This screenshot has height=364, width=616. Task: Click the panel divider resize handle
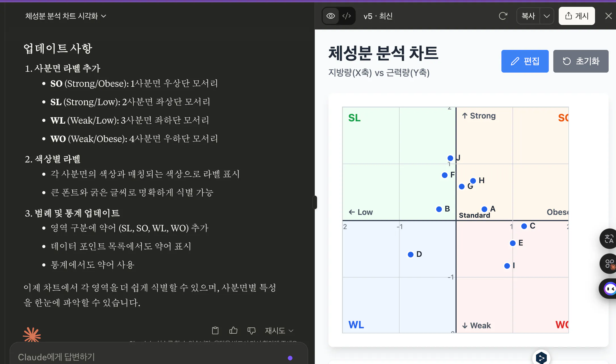click(315, 202)
